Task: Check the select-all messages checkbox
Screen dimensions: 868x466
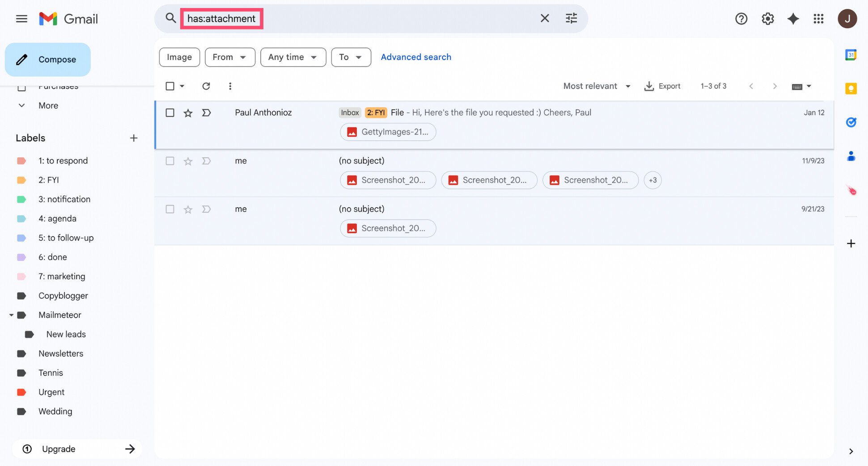Action: [x=170, y=86]
